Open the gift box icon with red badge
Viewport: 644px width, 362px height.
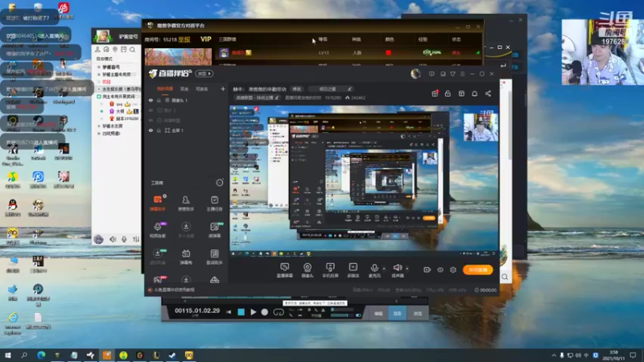click(435, 93)
